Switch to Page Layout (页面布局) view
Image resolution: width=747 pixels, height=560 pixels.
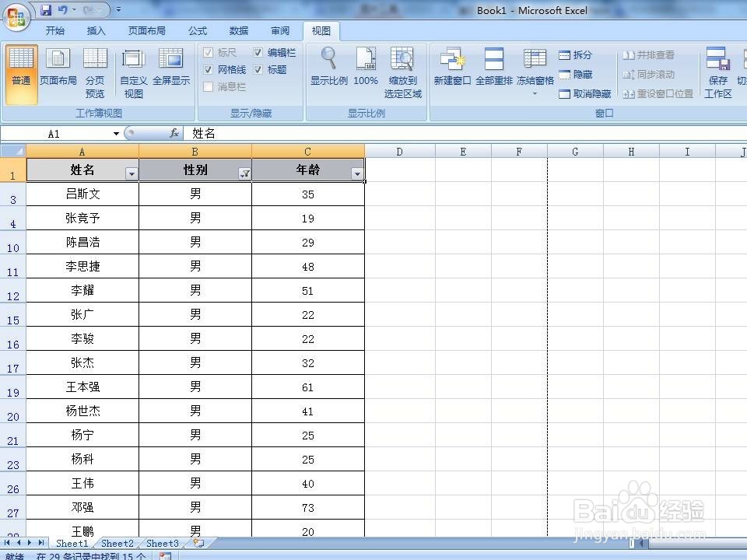(58, 70)
